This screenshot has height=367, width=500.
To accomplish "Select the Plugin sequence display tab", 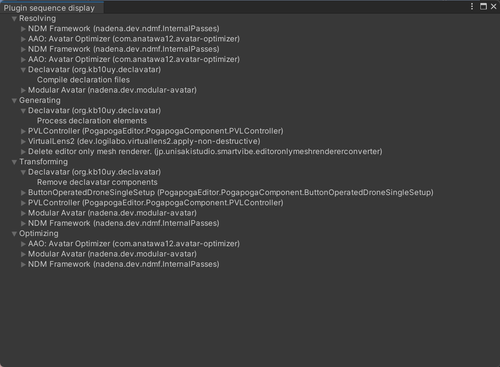I will tap(49, 8).
